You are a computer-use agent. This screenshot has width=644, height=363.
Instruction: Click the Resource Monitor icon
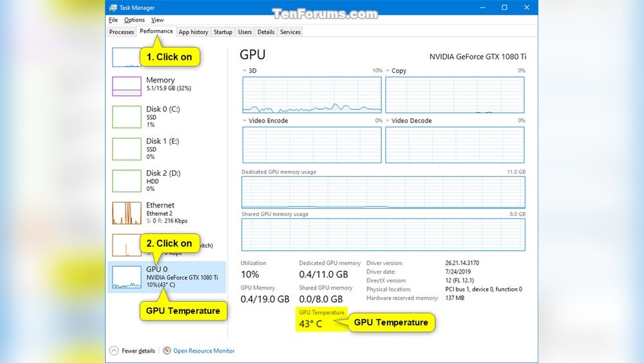(167, 351)
